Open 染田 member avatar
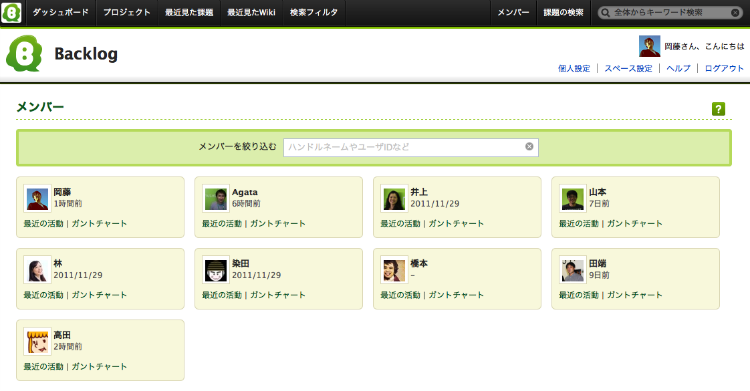The width and height of the screenshot is (750, 391). point(216,270)
